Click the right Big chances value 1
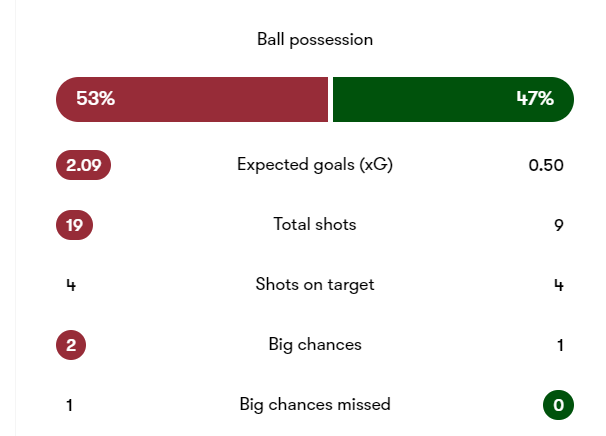606x436 pixels. click(560, 345)
